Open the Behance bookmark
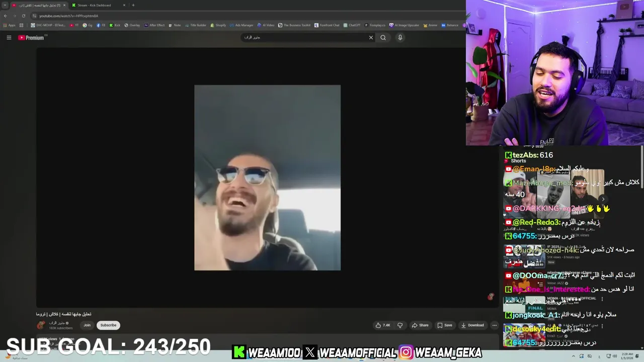The image size is (644, 362). (x=450, y=25)
